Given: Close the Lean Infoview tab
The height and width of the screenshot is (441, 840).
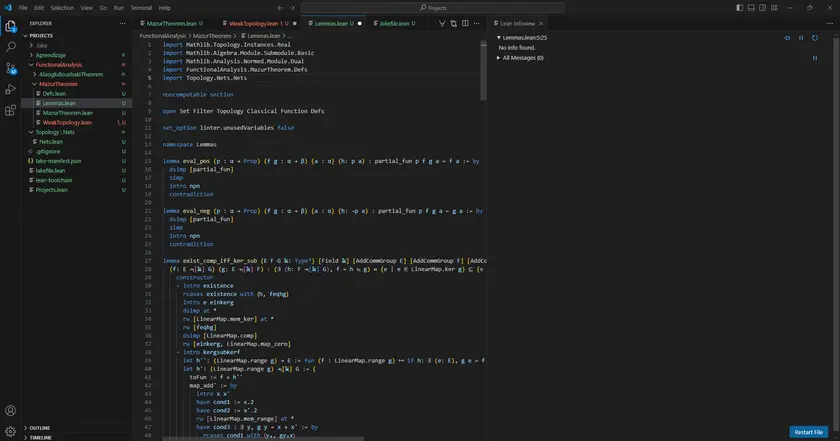Looking at the screenshot, I should tap(541, 24).
